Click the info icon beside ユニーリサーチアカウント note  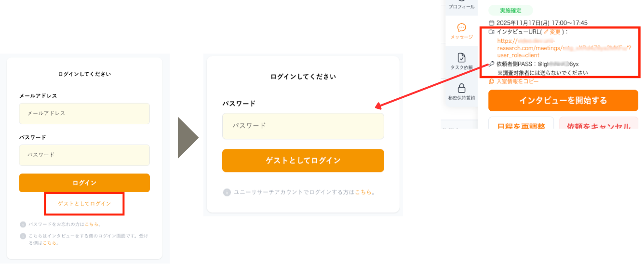[x=227, y=192]
